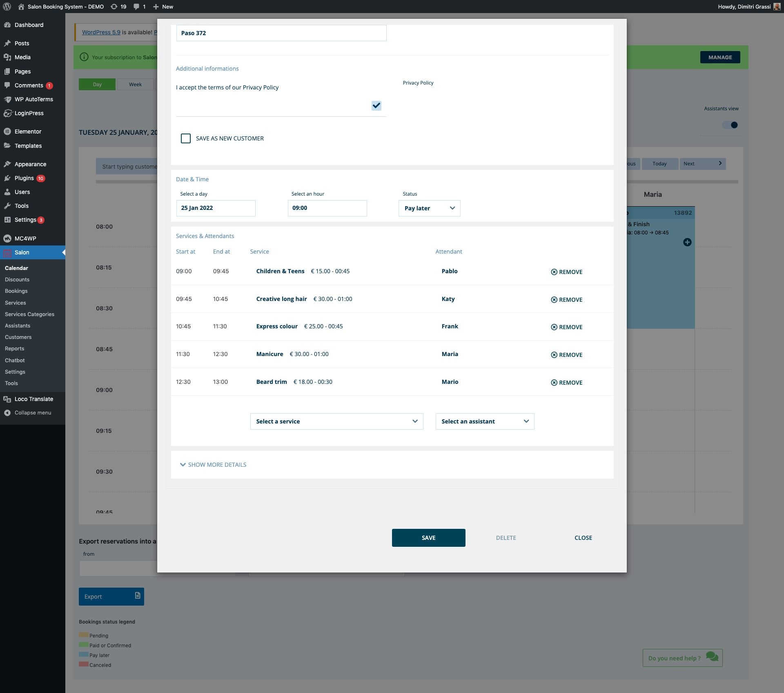
Task: Open Bookings in the Salon submenu
Action: pos(16,291)
